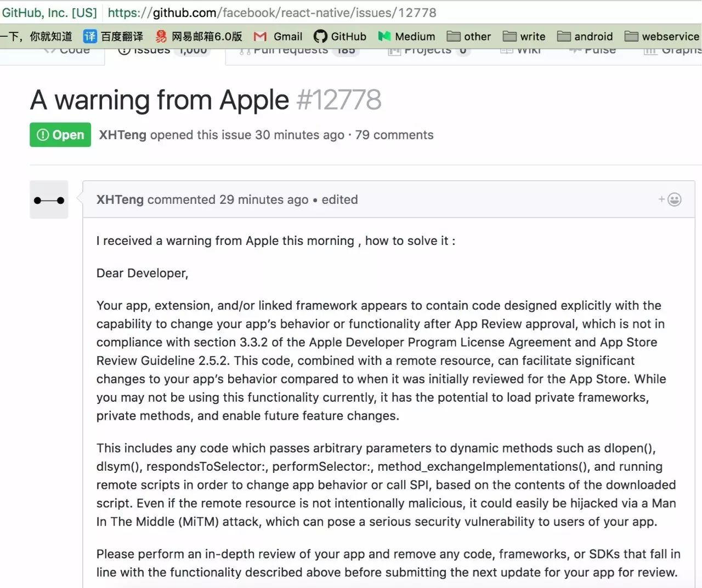Add a reaction with the smiley icon
Screen dimensions: 702x588
(670, 199)
